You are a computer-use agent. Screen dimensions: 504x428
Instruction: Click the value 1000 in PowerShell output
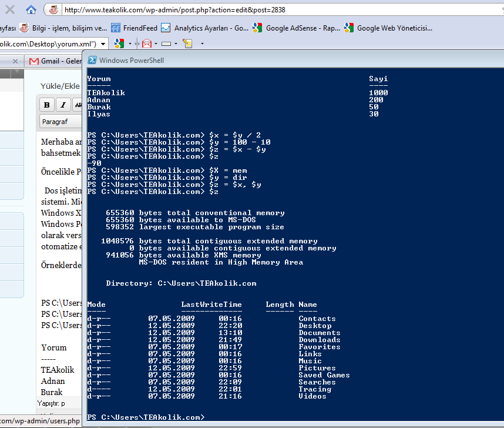pyautogui.click(x=378, y=93)
